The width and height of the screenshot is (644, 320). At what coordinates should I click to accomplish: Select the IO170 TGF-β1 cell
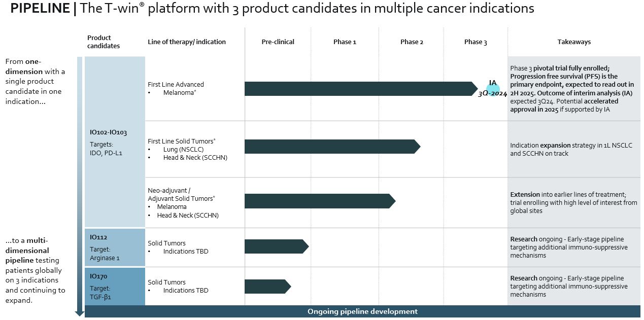click(115, 287)
